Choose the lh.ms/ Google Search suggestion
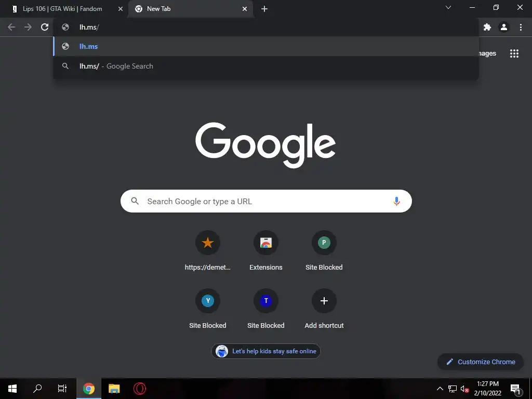 point(266,66)
